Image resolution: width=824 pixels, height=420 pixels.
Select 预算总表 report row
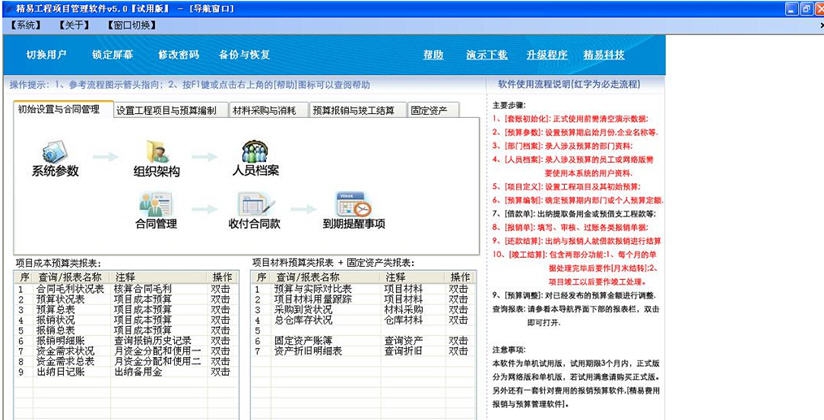pyautogui.click(x=126, y=309)
